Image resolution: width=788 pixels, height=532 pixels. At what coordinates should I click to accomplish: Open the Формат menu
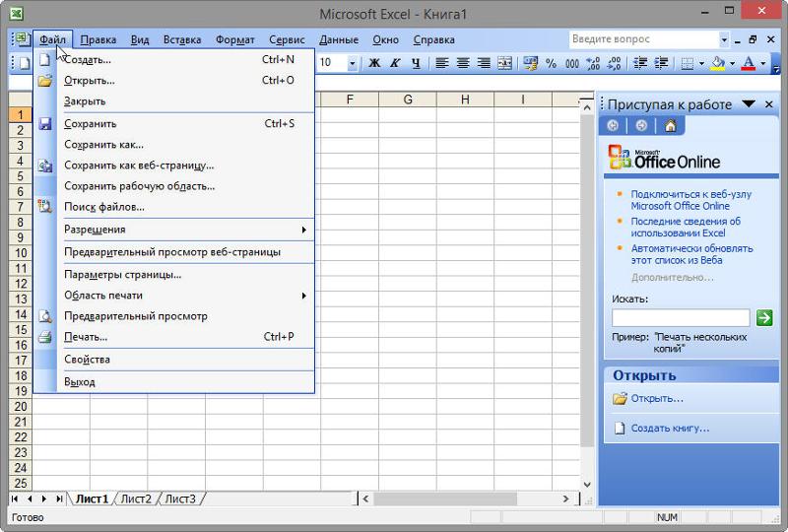point(234,39)
